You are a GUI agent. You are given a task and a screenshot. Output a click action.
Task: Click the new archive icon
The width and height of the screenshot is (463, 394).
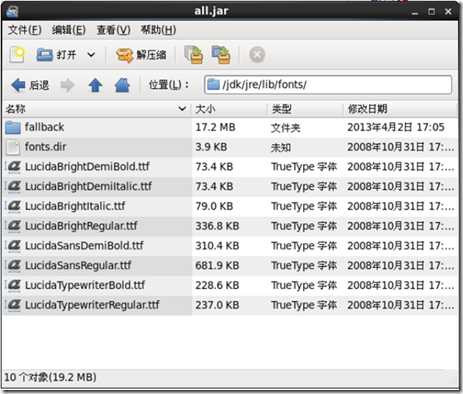point(17,55)
